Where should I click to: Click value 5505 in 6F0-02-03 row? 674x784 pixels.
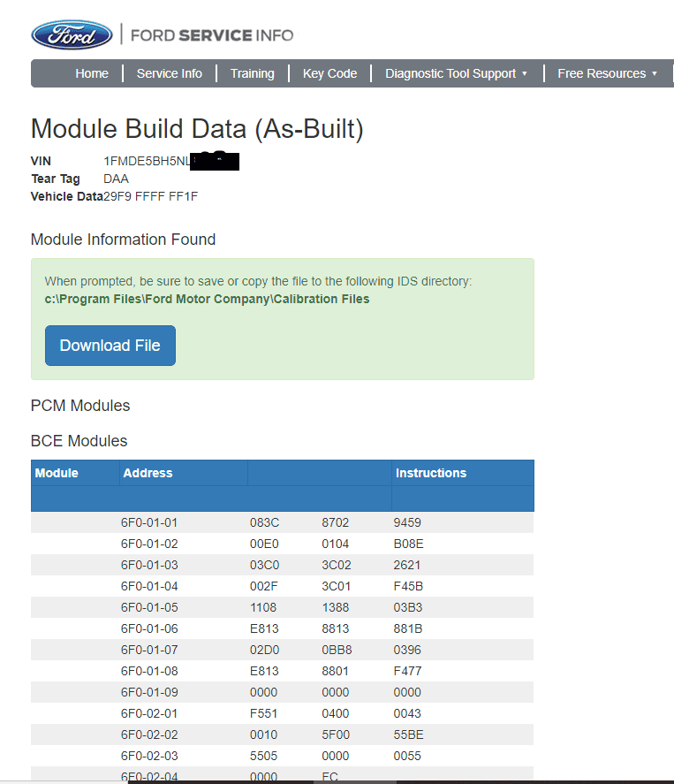(263, 756)
